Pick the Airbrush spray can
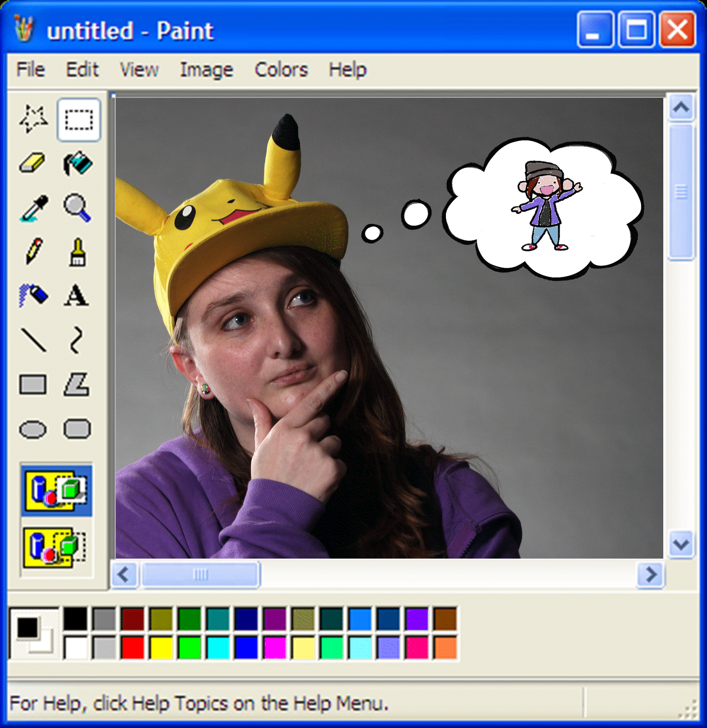The height and width of the screenshot is (728, 707). pos(33,296)
